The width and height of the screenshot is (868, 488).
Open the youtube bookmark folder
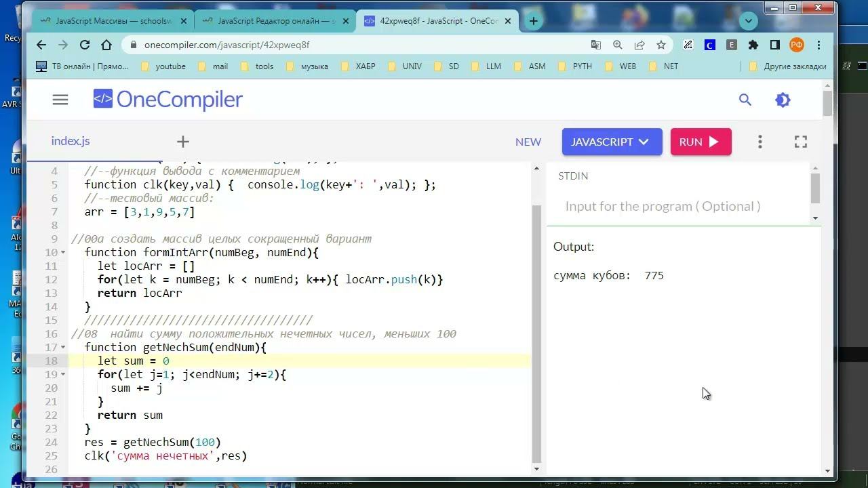tap(163, 66)
